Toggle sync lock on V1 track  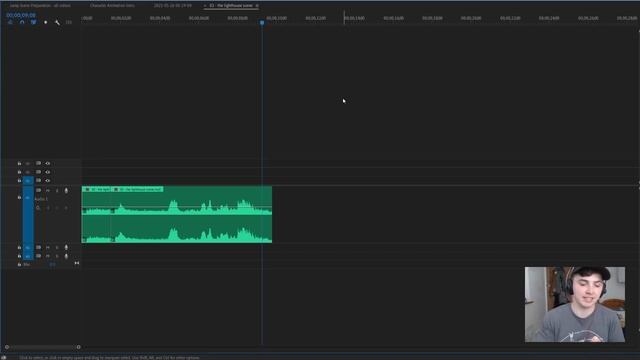click(38, 180)
